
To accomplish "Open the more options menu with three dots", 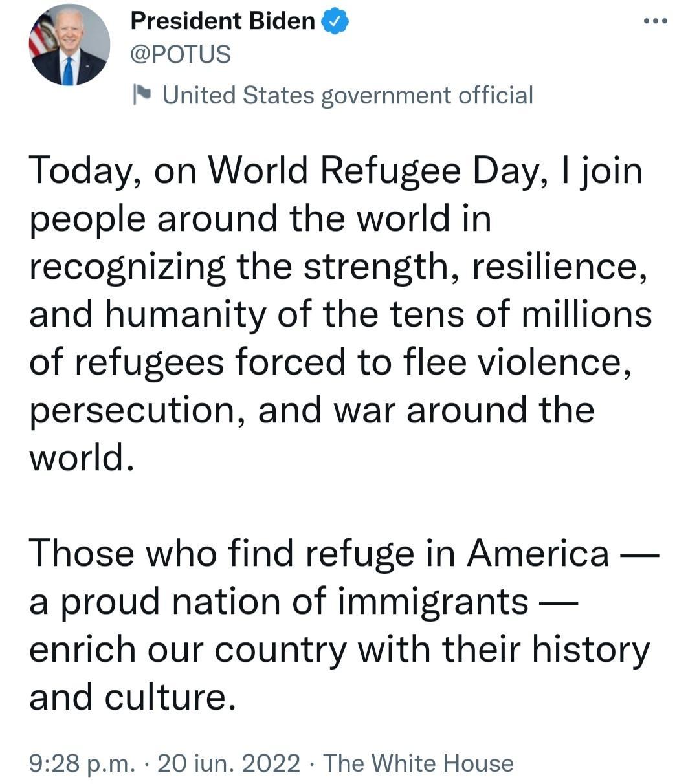I will (656, 20).
